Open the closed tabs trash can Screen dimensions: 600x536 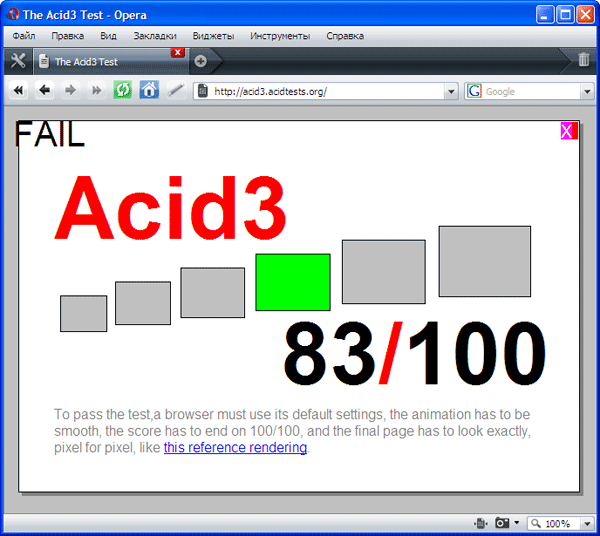point(584,59)
